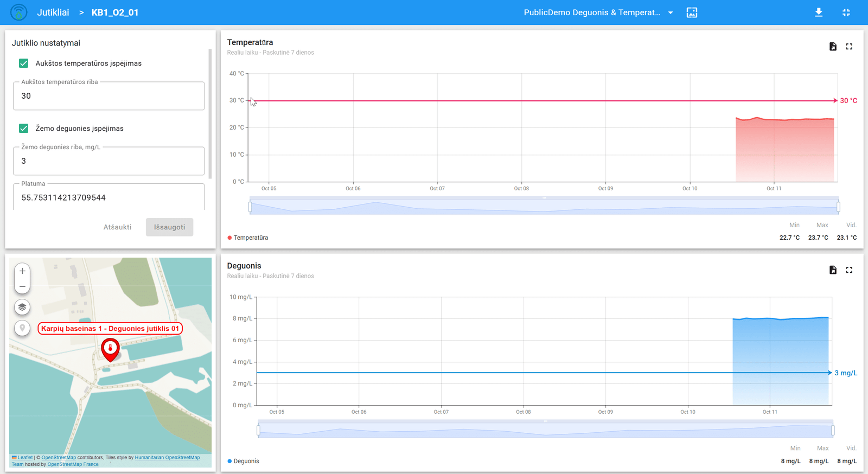Screen dimensions: 868x474
Task: Expand Temperatūra chart to fullscreen
Action: [849, 47]
